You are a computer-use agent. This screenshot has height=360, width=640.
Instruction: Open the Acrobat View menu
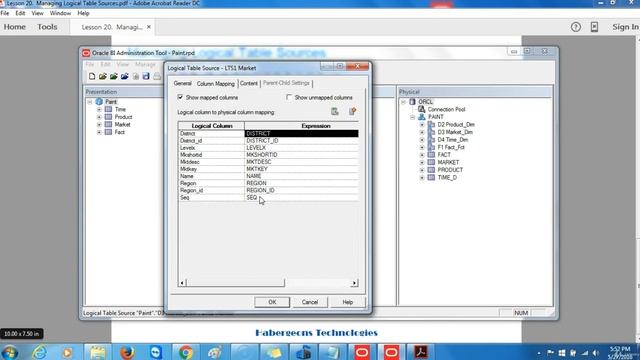click(37, 13)
